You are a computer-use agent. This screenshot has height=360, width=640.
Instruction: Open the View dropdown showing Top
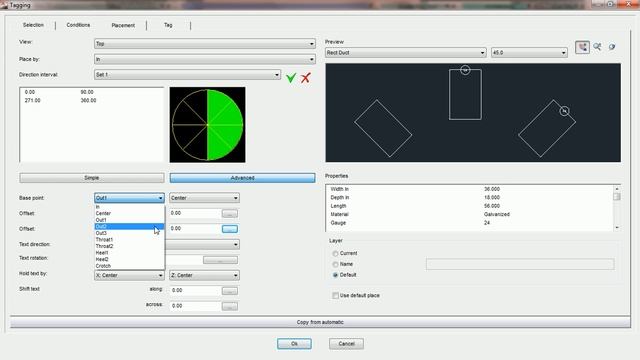[x=205, y=44]
